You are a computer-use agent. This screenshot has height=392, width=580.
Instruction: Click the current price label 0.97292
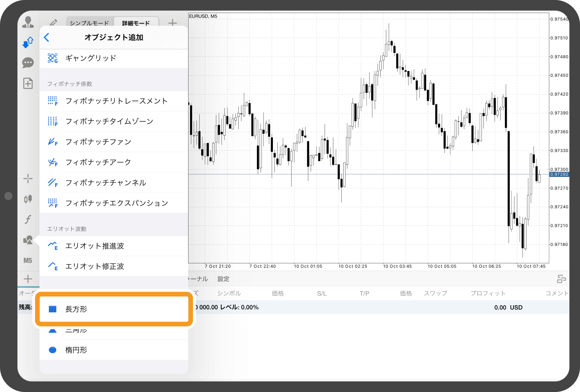559,174
